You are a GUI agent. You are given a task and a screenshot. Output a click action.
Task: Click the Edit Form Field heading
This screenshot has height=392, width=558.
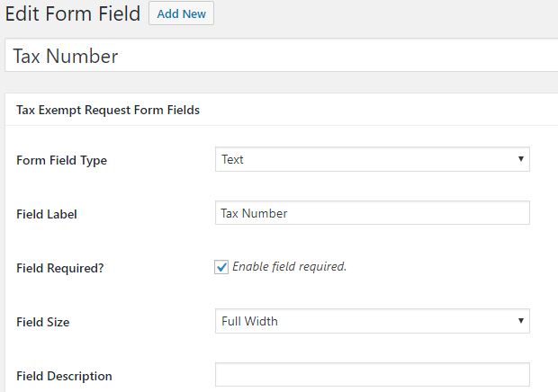pos(73,13)
